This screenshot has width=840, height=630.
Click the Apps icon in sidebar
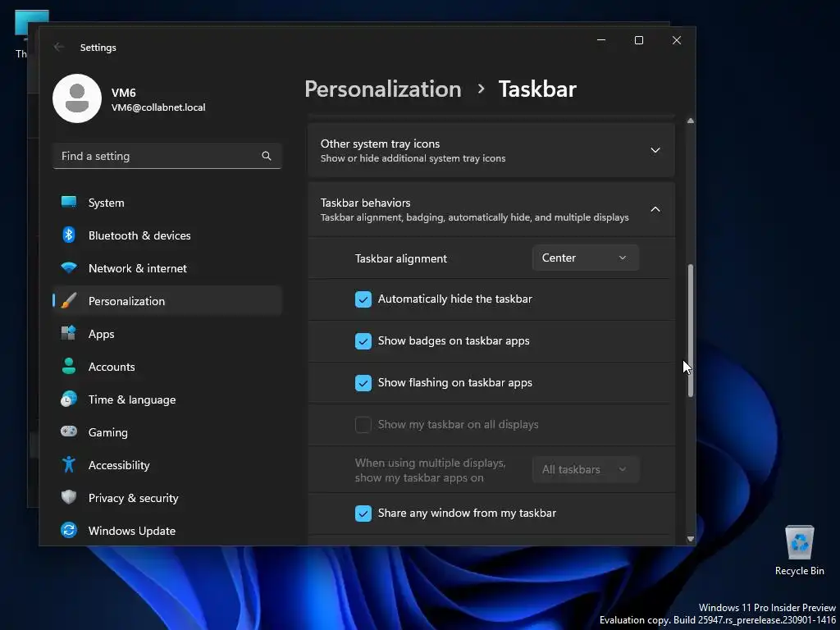pos(69,333)
